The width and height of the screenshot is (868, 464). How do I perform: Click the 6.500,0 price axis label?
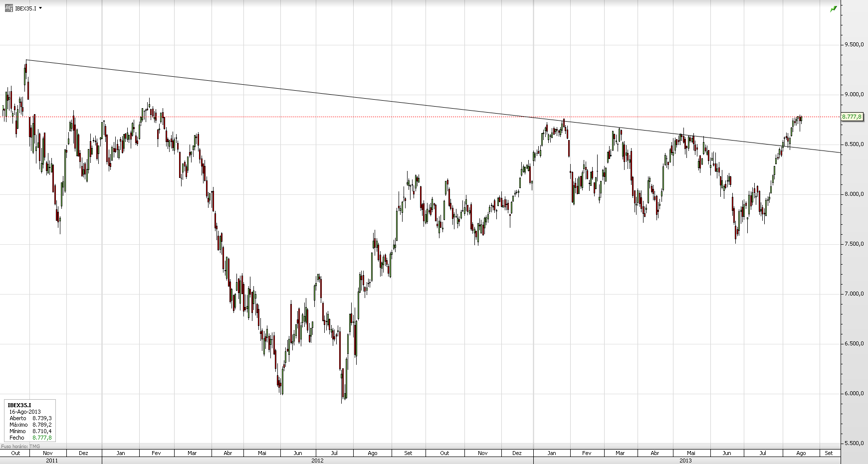pos(854,344)
